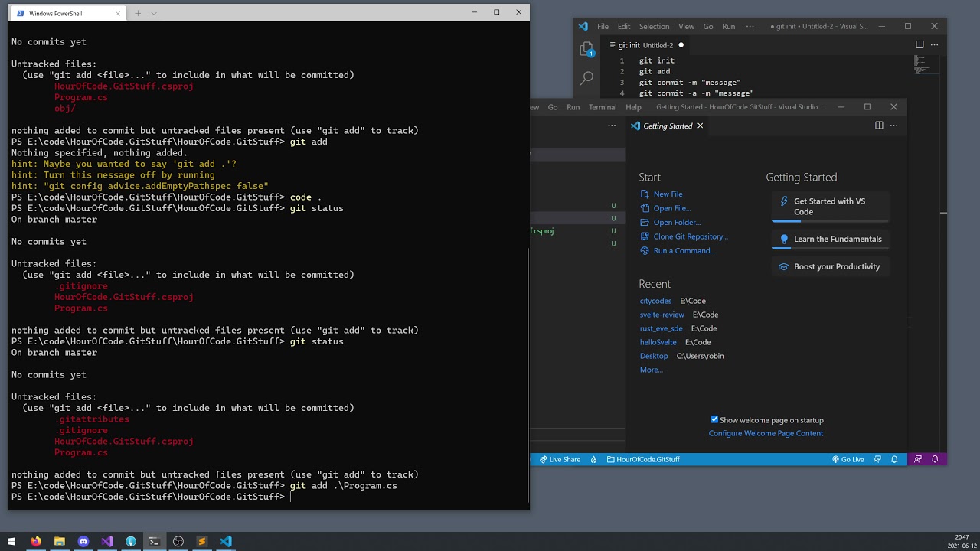Open Explorer view in back VS Code window
This screenshot has width=980, height=551.
click(x=586, y=49)
